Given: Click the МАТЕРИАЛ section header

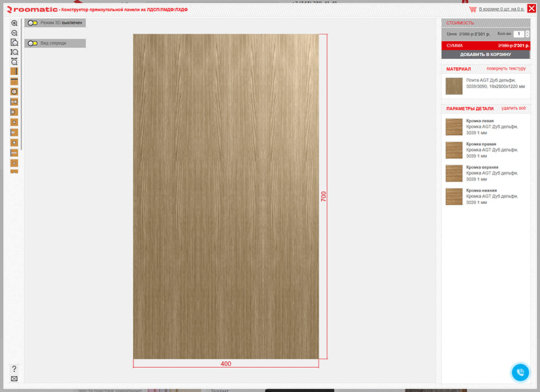Looking at the screenshot, I should 458,69.
